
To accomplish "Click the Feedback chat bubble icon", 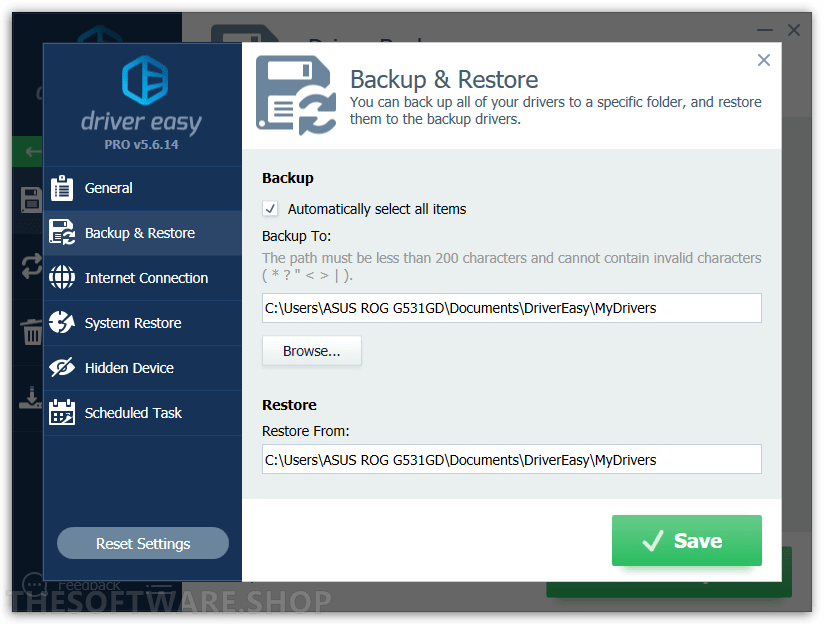I will click(34, 585).
